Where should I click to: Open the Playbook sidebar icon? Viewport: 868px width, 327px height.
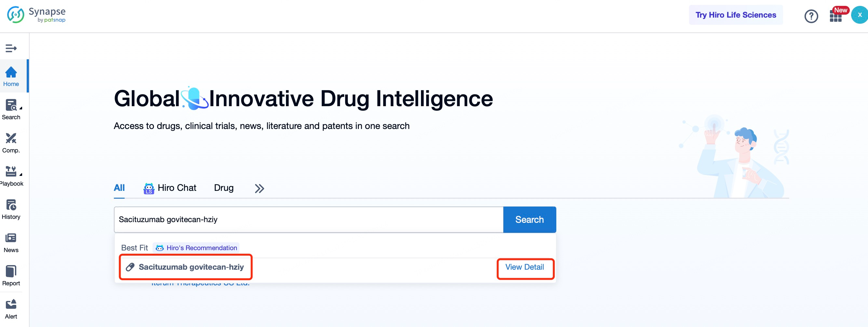click(11, 175)
